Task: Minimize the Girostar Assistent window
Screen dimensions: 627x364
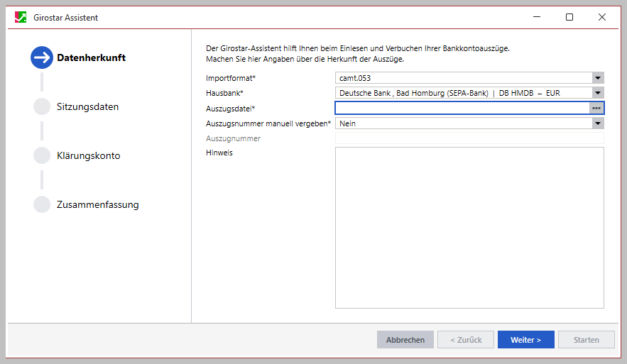Action: coord(536,17)
